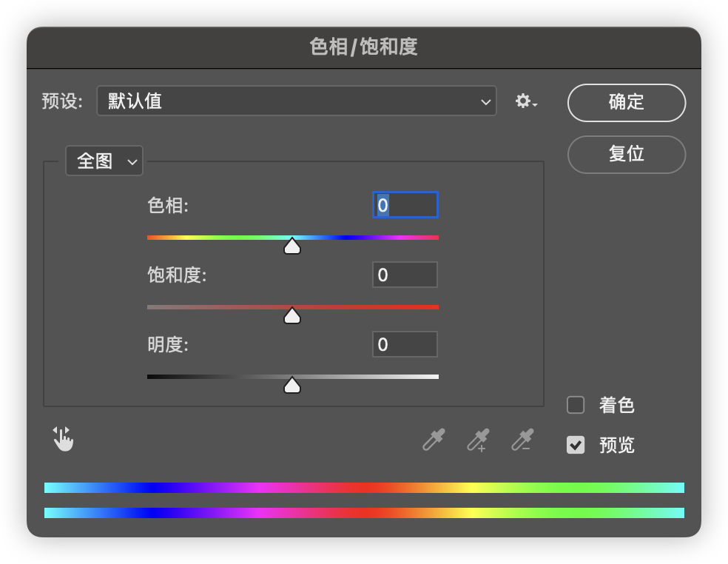
Task: Select the add-to-sample eyedropper
Action: coord(478,440)
